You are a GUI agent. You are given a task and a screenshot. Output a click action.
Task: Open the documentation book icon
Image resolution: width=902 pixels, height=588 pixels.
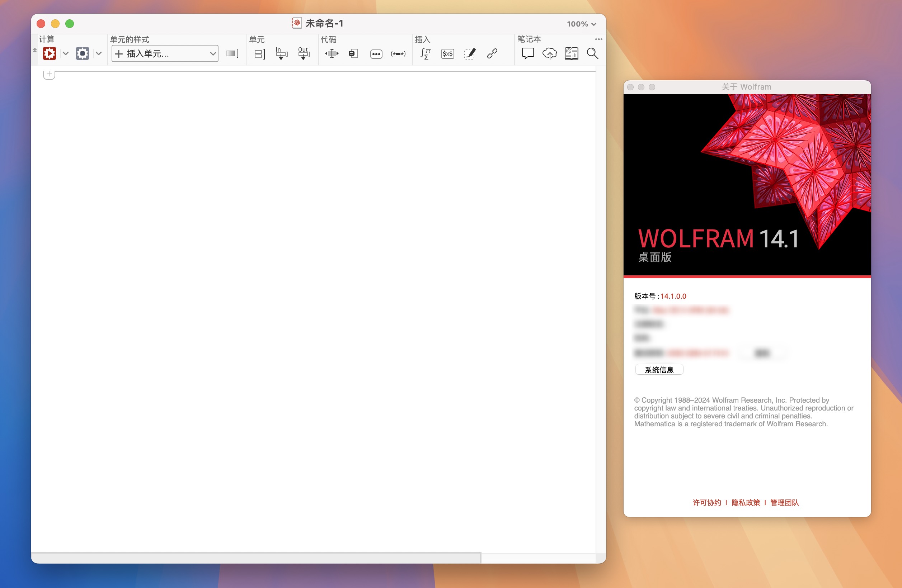click(x=571, y=54)
